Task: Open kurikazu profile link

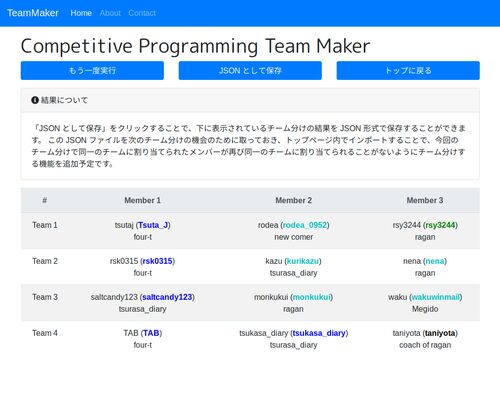Action: point(303,261)
